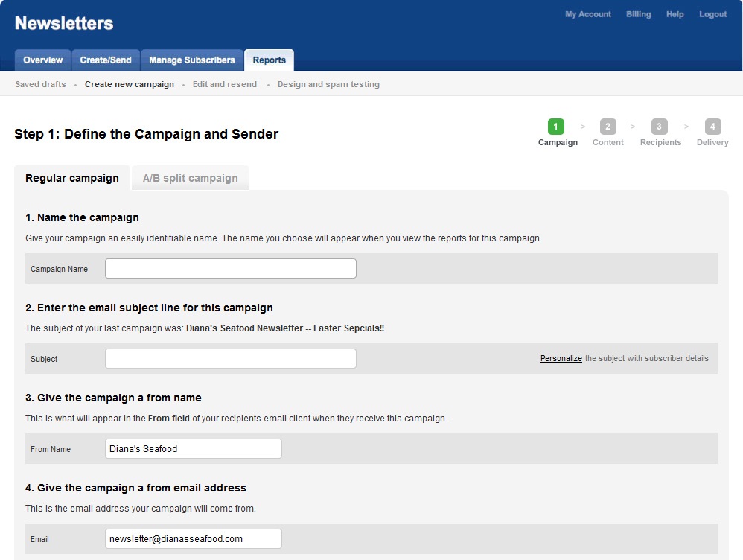The image size is (743, 560).
Task: Click the Personalize subject link
Action: click(x=561, y=358)
